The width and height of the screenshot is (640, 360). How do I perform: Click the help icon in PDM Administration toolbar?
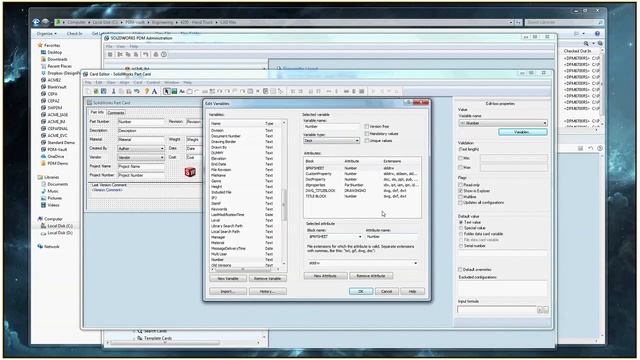click(164, 54)
